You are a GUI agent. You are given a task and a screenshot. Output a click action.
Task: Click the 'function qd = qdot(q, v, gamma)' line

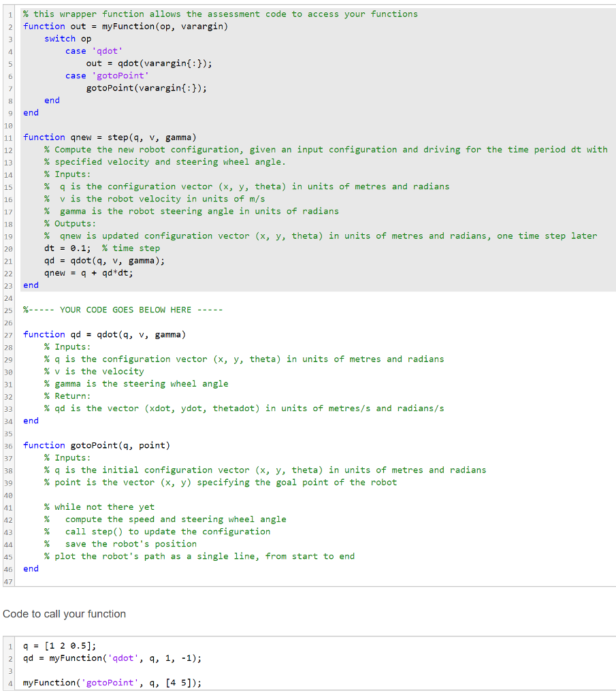104,334
